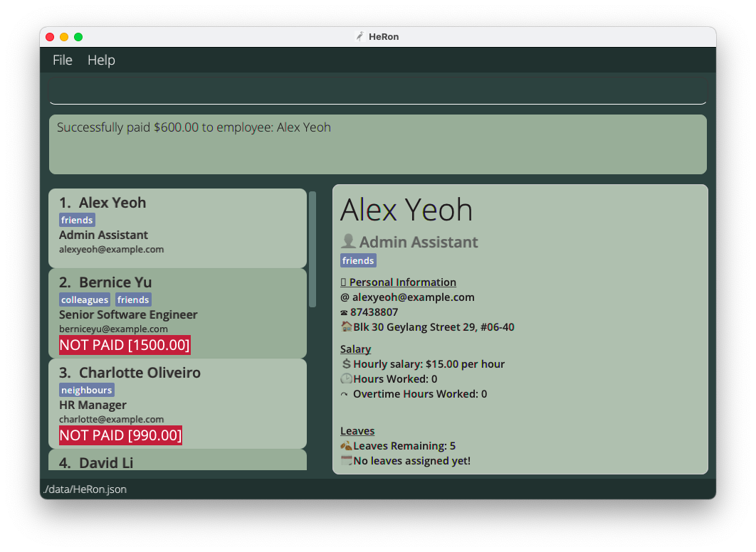Click the overtime icon beside Overtime Hours Worked
756x552 pixels.
[x=345, y=394]
